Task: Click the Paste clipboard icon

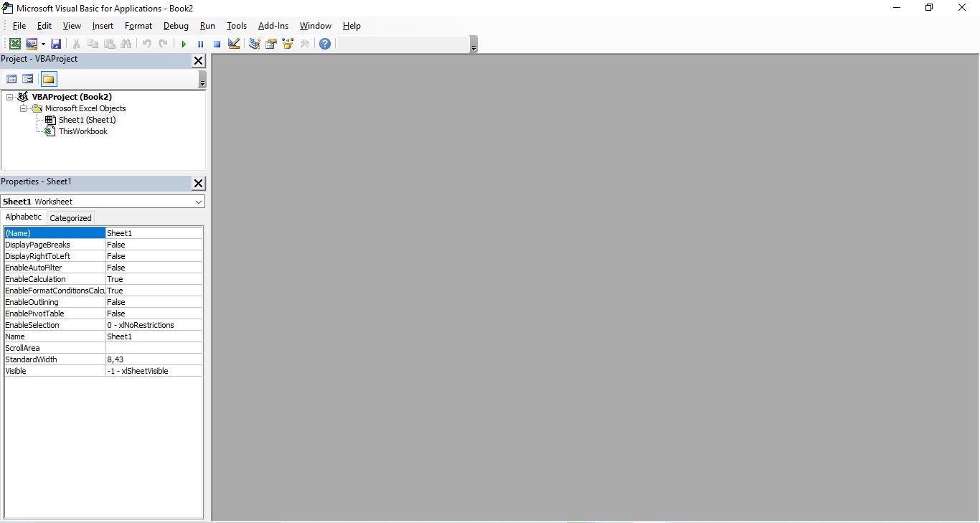Action: [x=110, y=44]
